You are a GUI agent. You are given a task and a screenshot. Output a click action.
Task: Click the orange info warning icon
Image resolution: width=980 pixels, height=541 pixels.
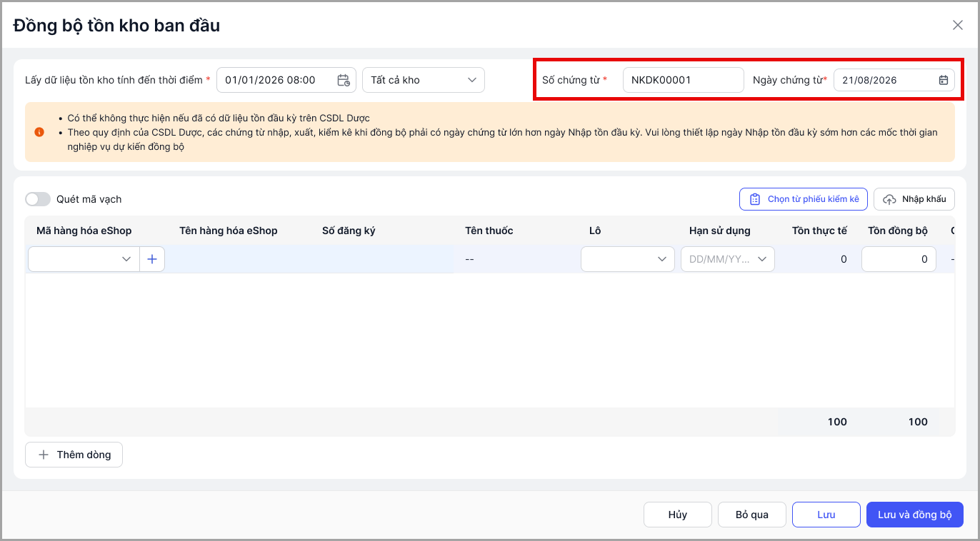coord(39,132)
